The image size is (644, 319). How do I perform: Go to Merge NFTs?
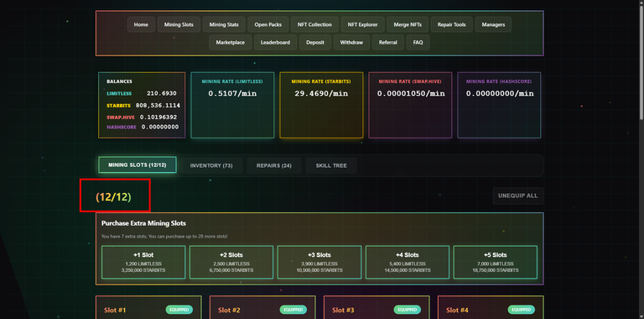click(408, 24)
